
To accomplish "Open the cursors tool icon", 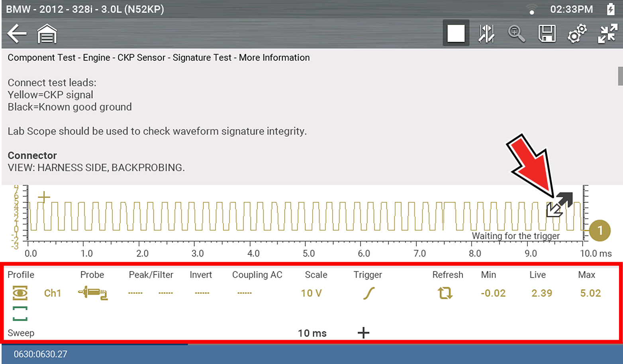I will point(486,33).
